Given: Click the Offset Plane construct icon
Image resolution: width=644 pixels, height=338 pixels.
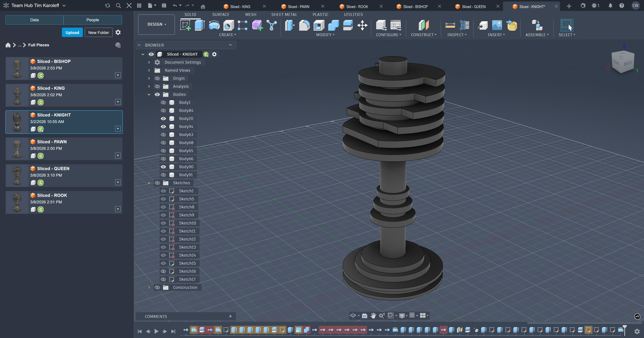Looking at the screenshot, I should tap(423, 25).
